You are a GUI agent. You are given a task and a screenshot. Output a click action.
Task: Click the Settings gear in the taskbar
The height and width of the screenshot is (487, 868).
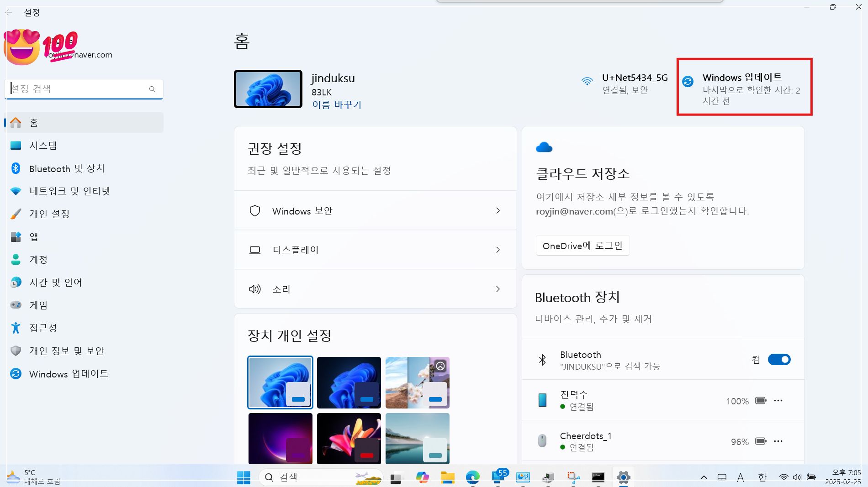point(624,477)
